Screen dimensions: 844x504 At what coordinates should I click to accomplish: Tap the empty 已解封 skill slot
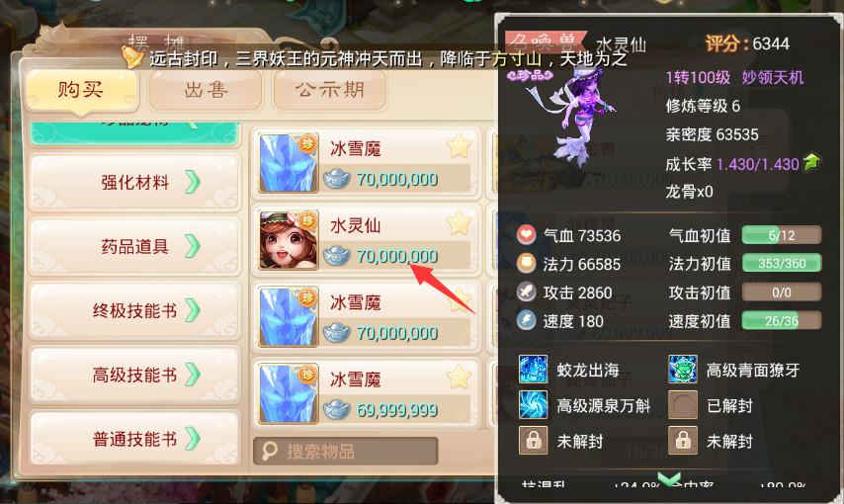click(x=683, y=405)
